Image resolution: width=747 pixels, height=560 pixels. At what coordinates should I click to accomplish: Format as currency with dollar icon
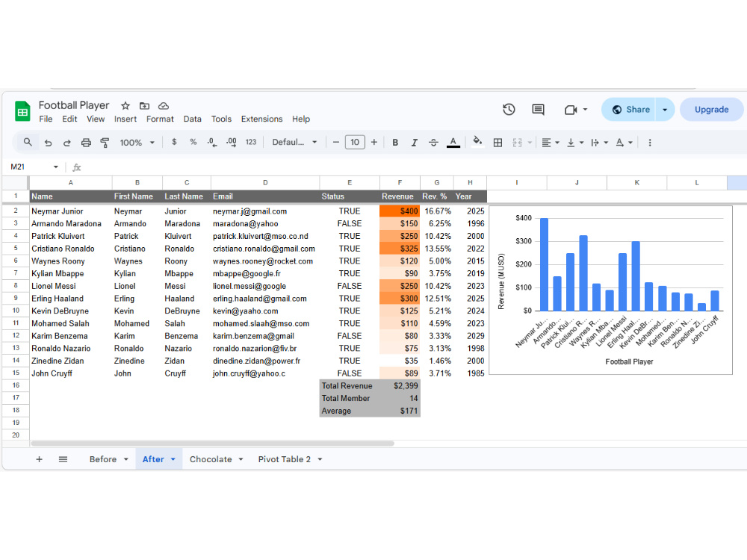click(x=174, y=142)
